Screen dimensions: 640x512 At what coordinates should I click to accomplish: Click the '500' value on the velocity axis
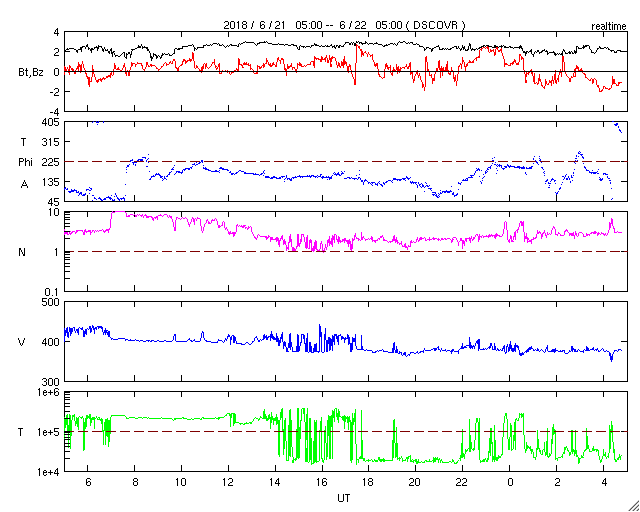click(x=51, y=303)
